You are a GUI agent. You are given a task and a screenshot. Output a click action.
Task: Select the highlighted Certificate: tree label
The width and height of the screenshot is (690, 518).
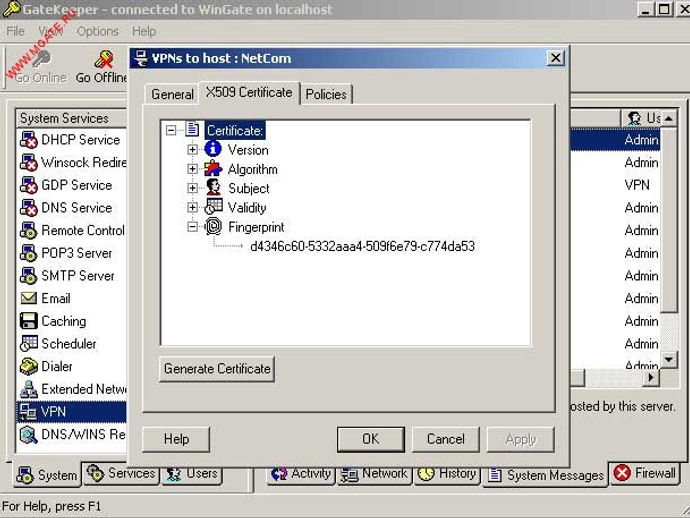pyautogui.click(x=235, y=130)
